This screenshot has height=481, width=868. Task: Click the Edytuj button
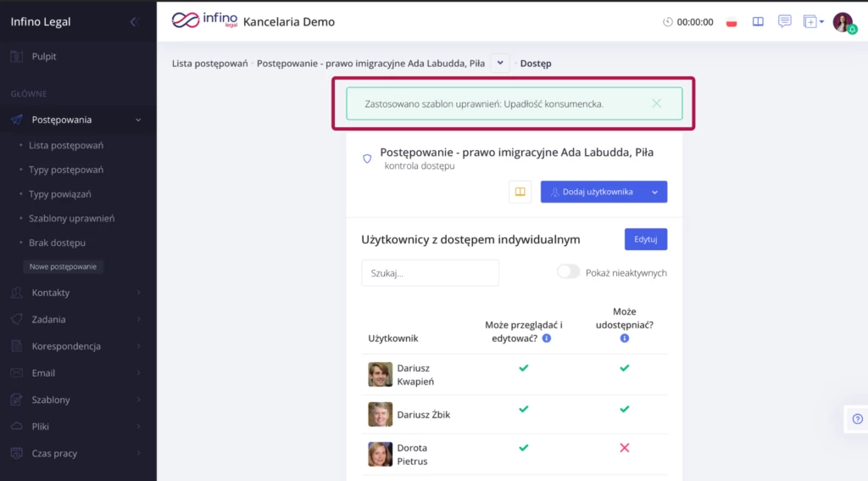click(645, 239)
